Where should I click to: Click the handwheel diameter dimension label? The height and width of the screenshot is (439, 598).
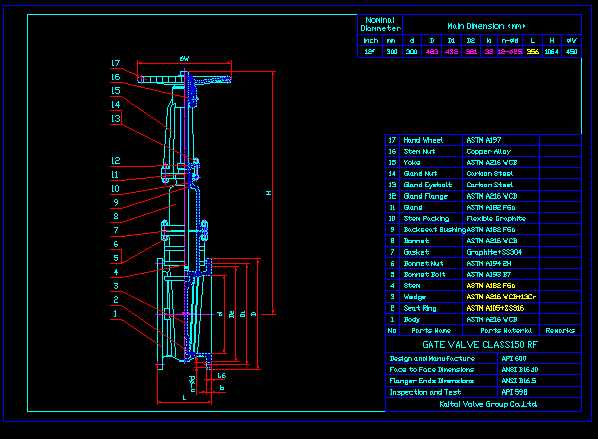point(184,59)
